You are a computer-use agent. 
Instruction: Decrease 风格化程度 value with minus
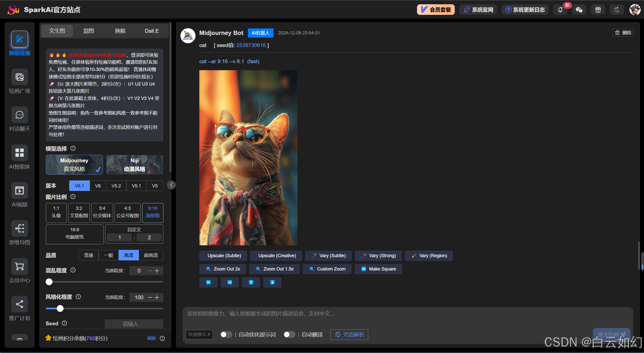point(150,297)
